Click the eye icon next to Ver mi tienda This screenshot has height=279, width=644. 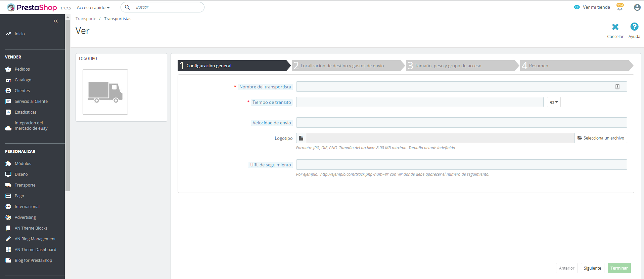click(577, 7)
